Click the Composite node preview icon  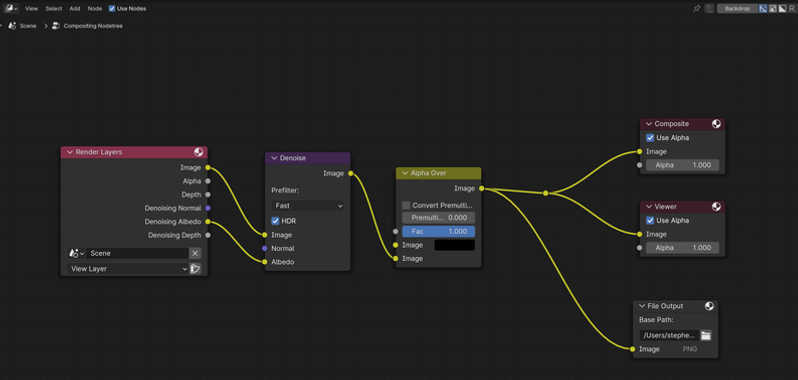point(716,124)
